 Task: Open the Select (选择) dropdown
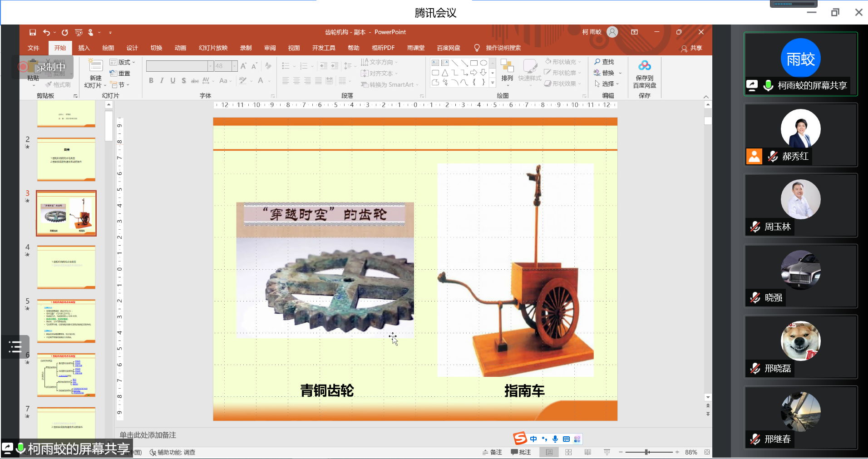607,84
